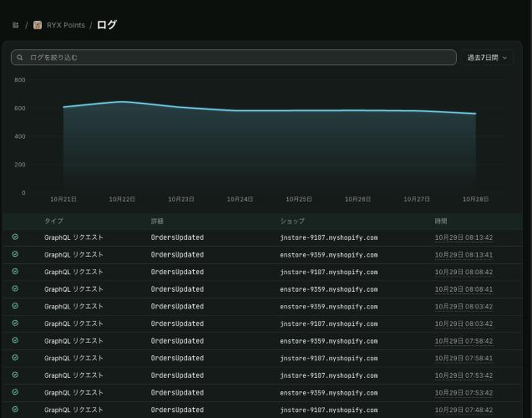Select enstore-9359.myshopify.com in the 08:08:41 row
This screenshot has height=418, width=532.
[x=329, y=289]
